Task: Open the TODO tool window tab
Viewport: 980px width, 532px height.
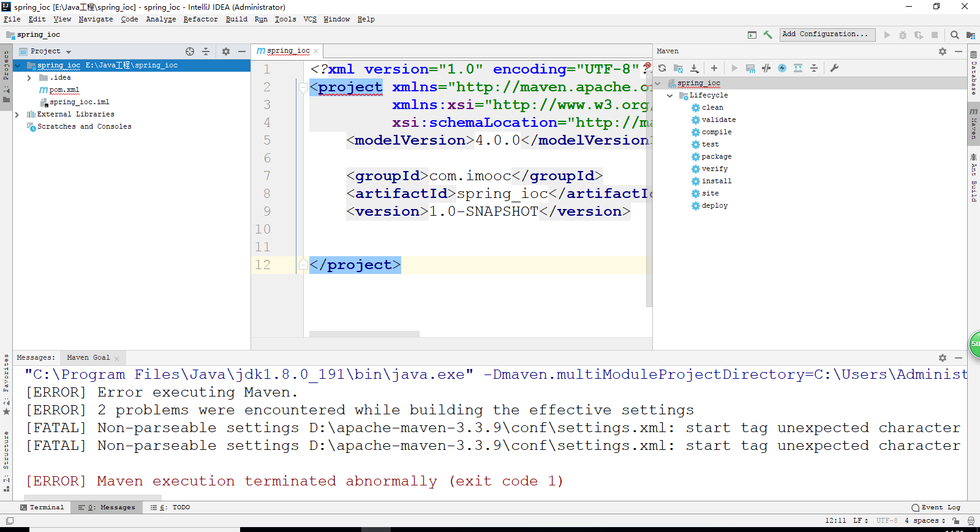Action: 170,507
